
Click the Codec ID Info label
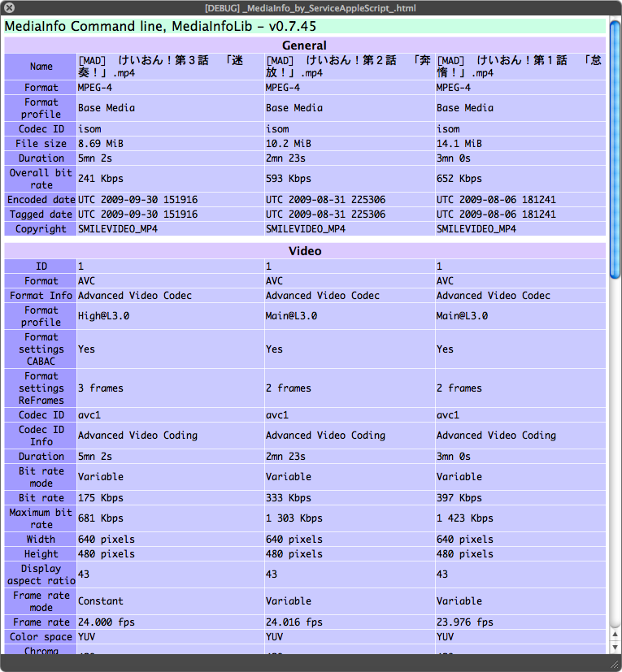tap(41, 436)
